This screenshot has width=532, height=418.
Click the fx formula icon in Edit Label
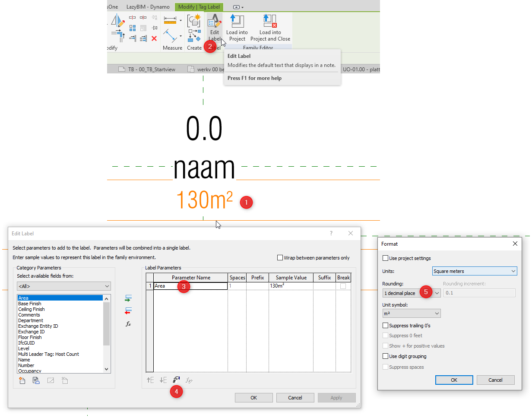tap(128, 324)
